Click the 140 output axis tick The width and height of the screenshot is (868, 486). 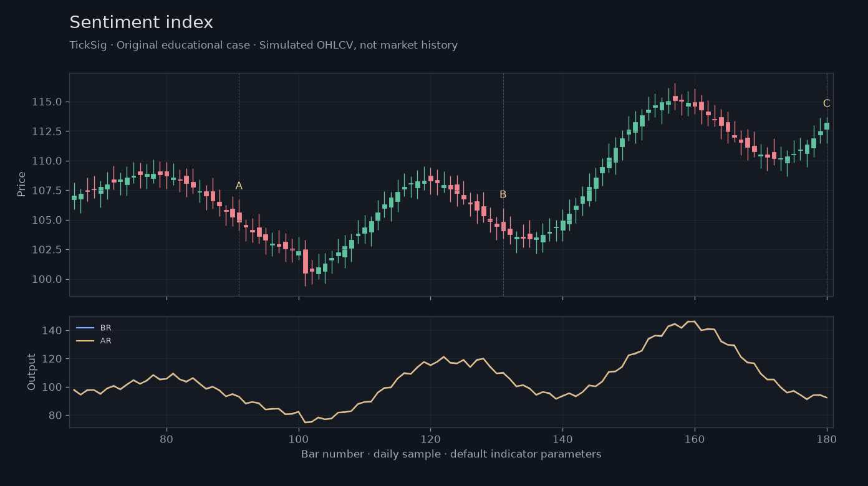point(52,330)
